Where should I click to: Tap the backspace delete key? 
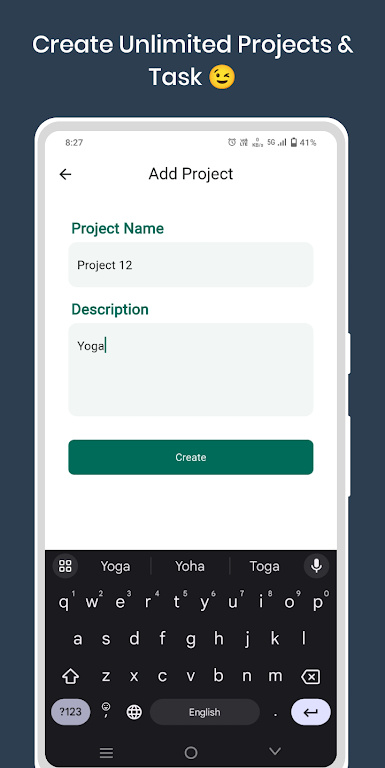pyautogui.click(x=311, y=677)
